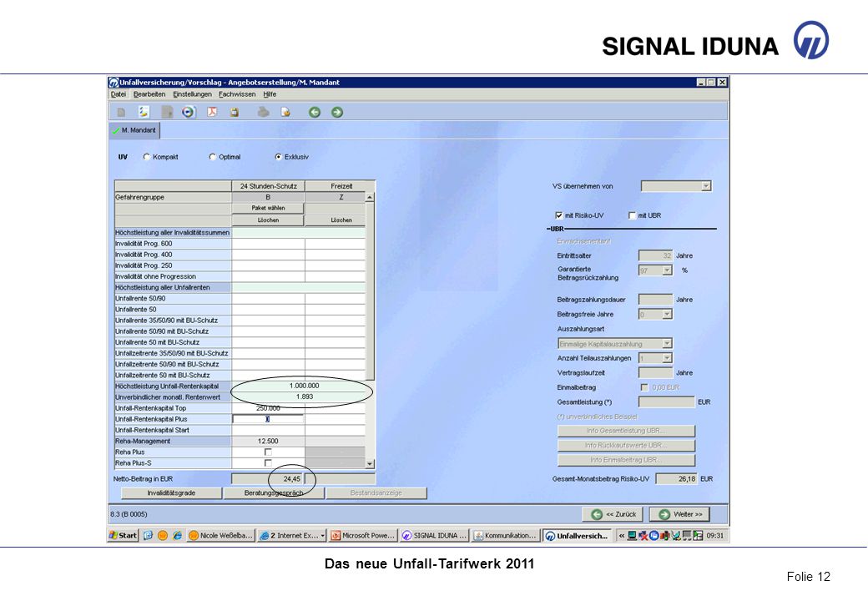Open the Start menu
Viewport: 868px width, 601px height.
123,536
